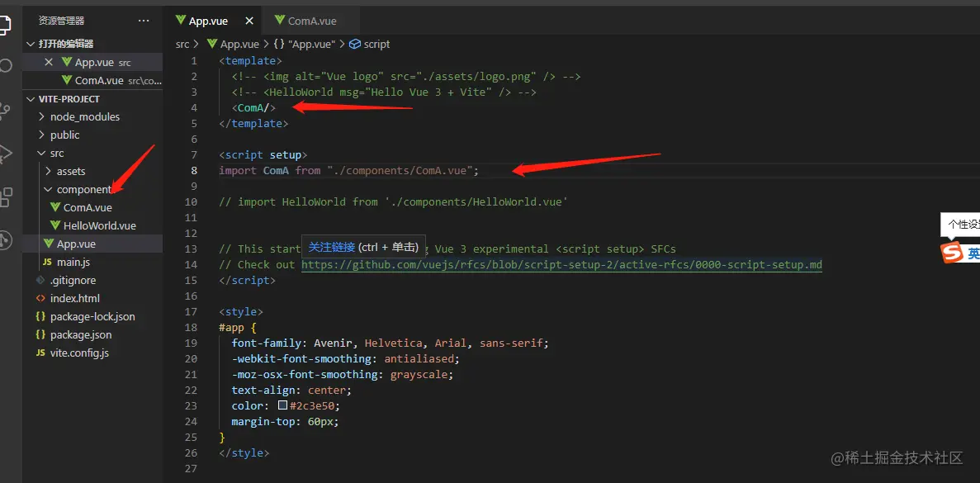Collapse the components folder
The height and width of the screenshot is (483, 980).
[48, 189]
